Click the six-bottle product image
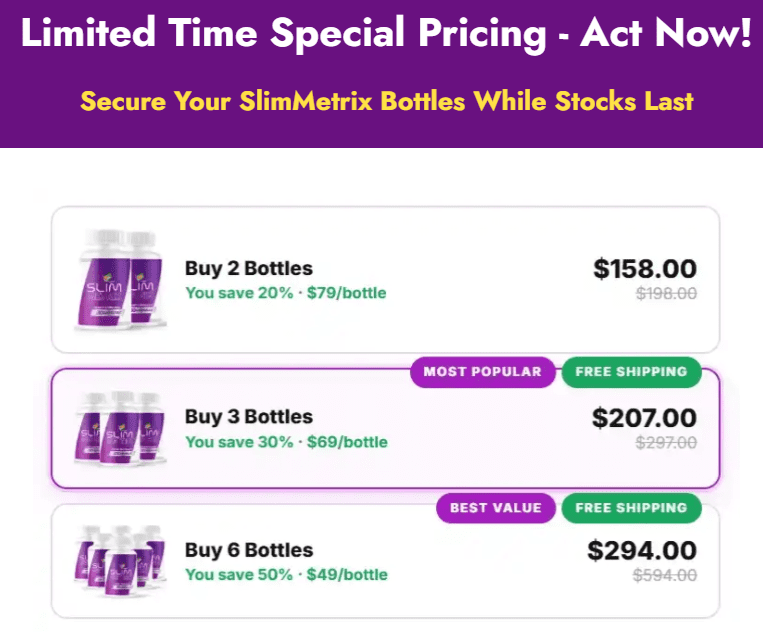Image resolution: width=763 pixels, height=635 pixels. tap(120, 561)
